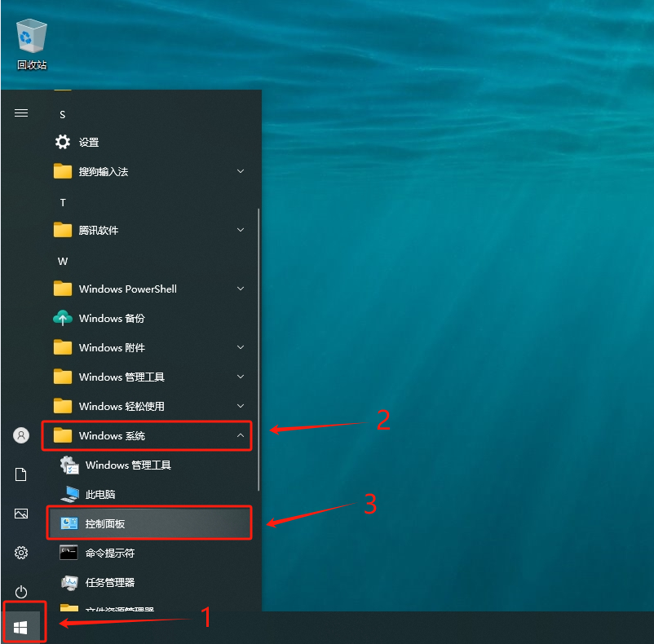654x644 pixels.
Task: Open 命令提示符 entry
Action: [x=109, y=554]
